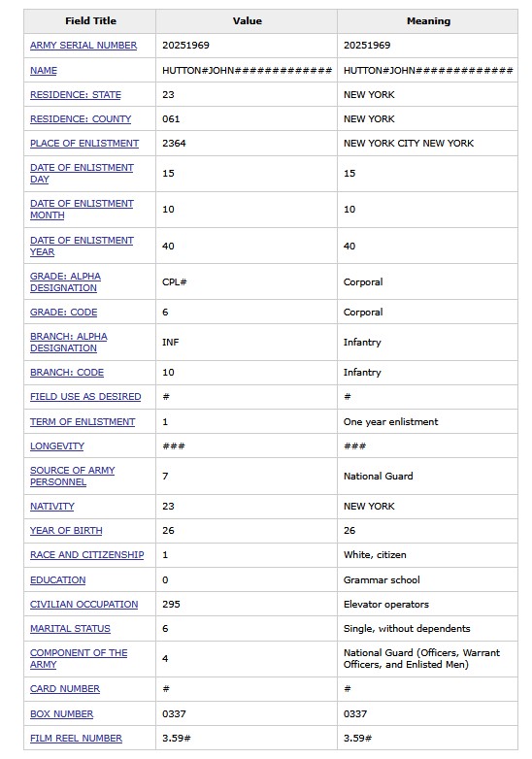Open DATE OF ENLISTMENT MONTH link
This screenshot has height=759, width=532.
82,209
